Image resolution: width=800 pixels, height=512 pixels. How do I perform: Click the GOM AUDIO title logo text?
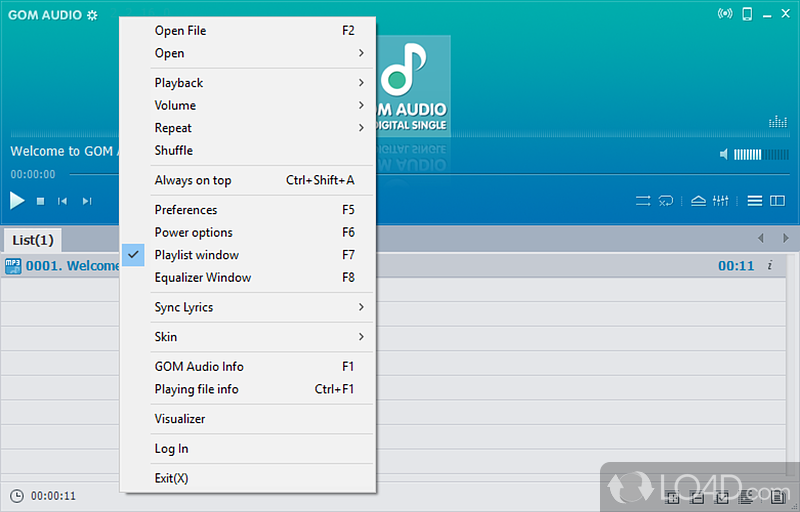point(45,15)
